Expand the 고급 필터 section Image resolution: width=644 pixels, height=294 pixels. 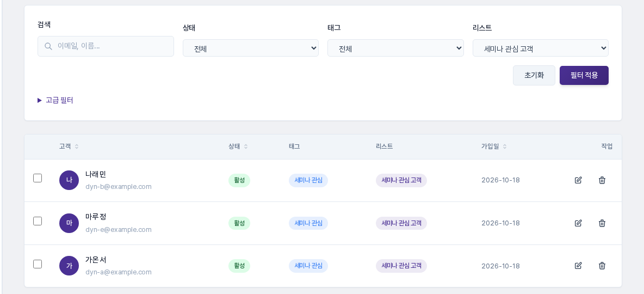click(x=55, y=100)
